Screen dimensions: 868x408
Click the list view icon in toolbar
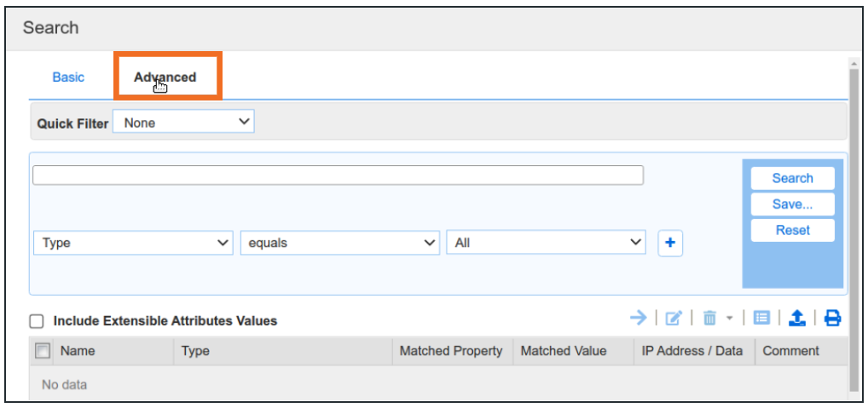pos(761,318)
